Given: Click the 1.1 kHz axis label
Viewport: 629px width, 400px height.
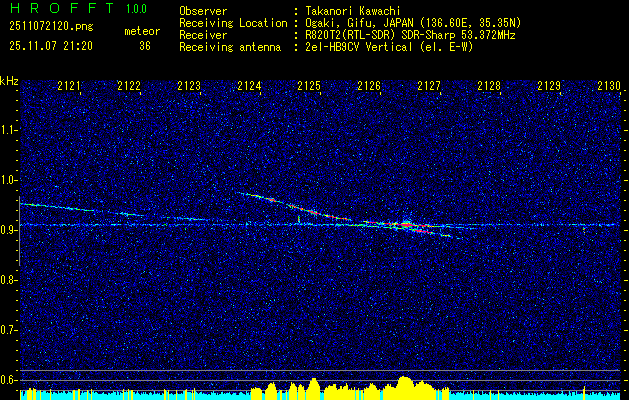Looking at the screenshot, I should [8, 130].
